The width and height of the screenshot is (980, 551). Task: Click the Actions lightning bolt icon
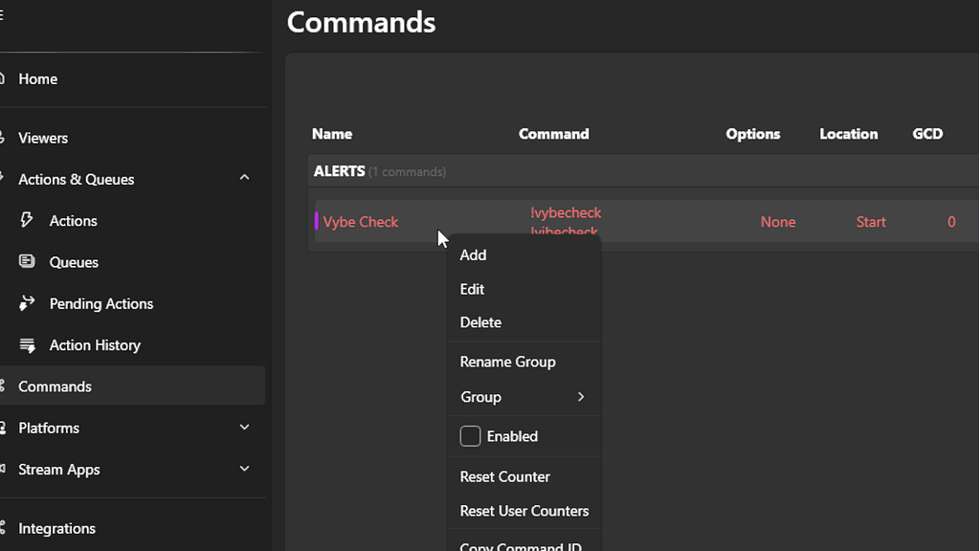[x=28, y=221]
